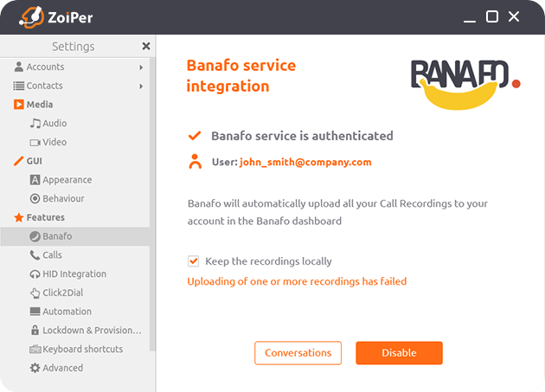Screen dimensions: 545x392
Task: Maximize the ZoiPer window
Action: (x=492, y=16)
